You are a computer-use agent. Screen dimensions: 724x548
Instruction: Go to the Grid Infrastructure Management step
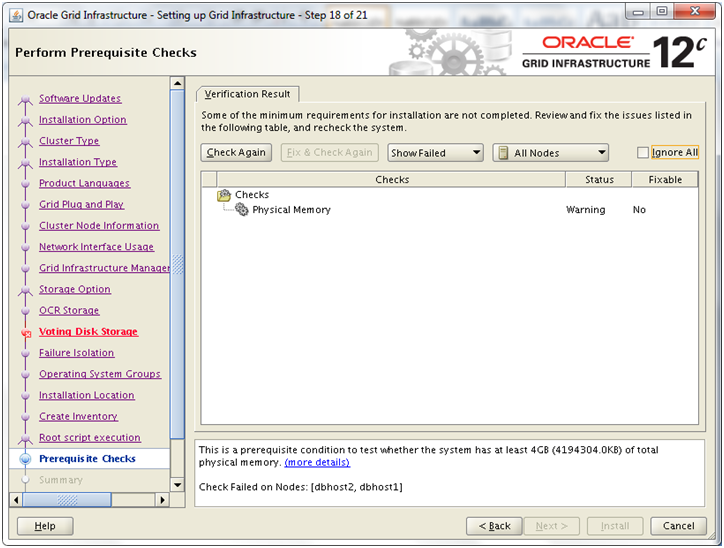(x=104, y=268)
